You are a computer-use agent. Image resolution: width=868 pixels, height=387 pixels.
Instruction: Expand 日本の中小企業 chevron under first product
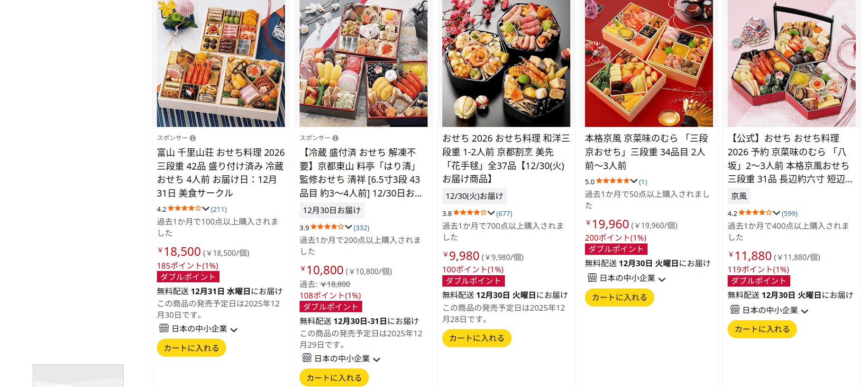click(234, 330)
